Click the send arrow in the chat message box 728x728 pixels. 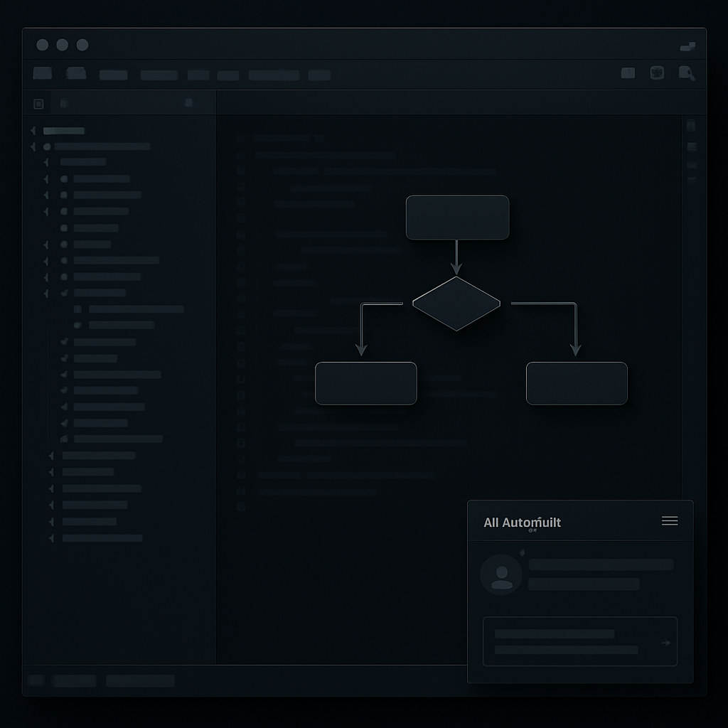[666, 643]
